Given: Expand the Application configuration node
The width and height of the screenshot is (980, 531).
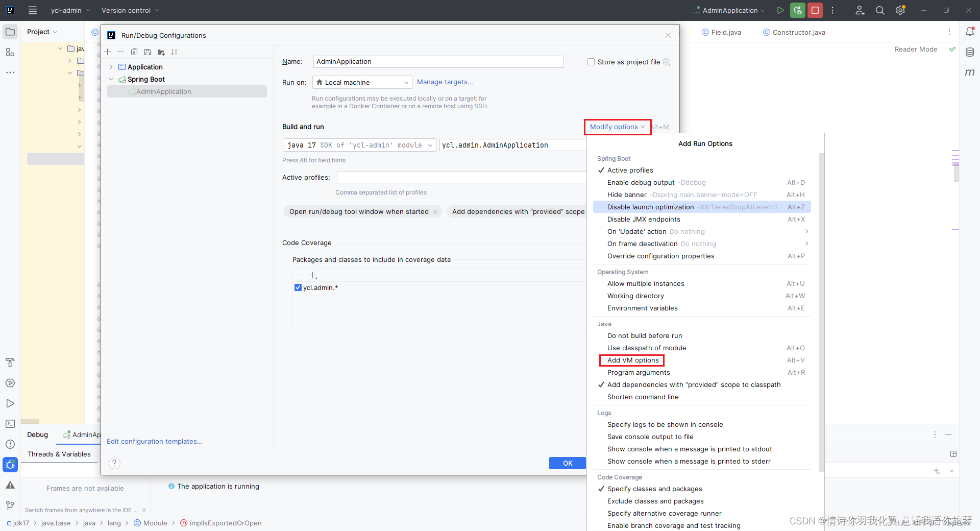Looking at the screenshot, I should [111, 67].
